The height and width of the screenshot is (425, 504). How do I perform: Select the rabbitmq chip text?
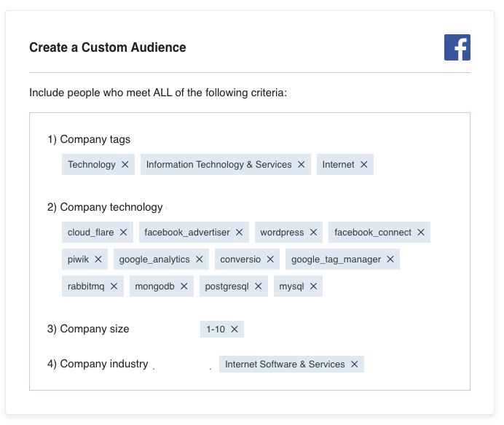pos(86,286)
